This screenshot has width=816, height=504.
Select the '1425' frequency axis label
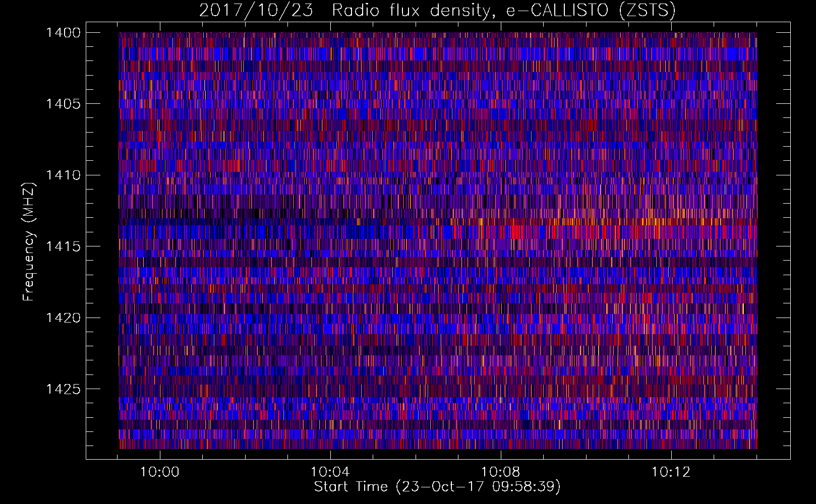click(63, 389)
